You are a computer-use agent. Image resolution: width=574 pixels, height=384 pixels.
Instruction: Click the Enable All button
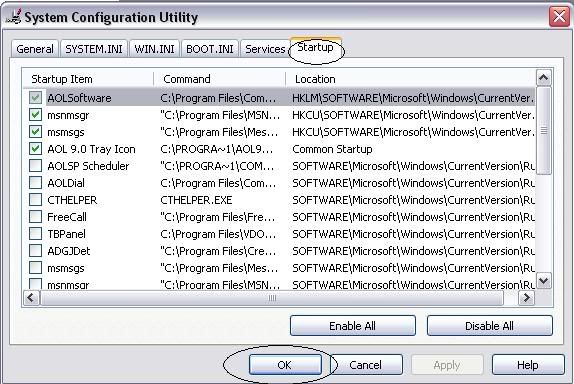click(x=353, y=326)
